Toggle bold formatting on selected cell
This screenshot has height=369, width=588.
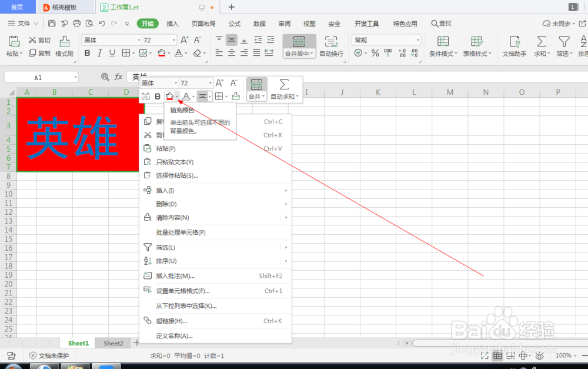click(87, 52)
